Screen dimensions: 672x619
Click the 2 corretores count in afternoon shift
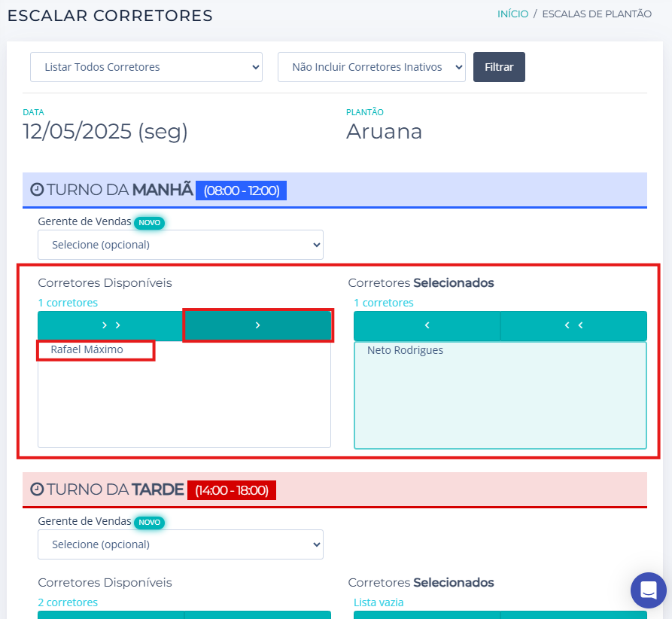pos(68,602)
